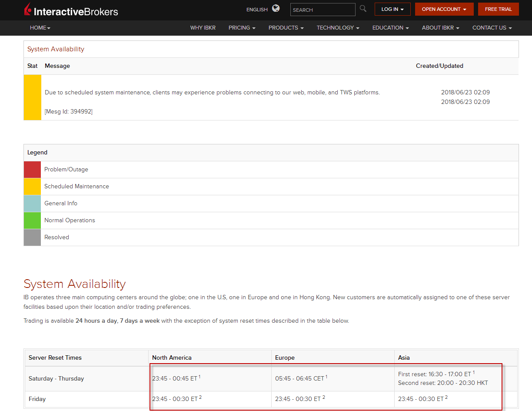The image size is (532, 411).
Task: Expand the PRICING menu
Action: tap(242, 28)
